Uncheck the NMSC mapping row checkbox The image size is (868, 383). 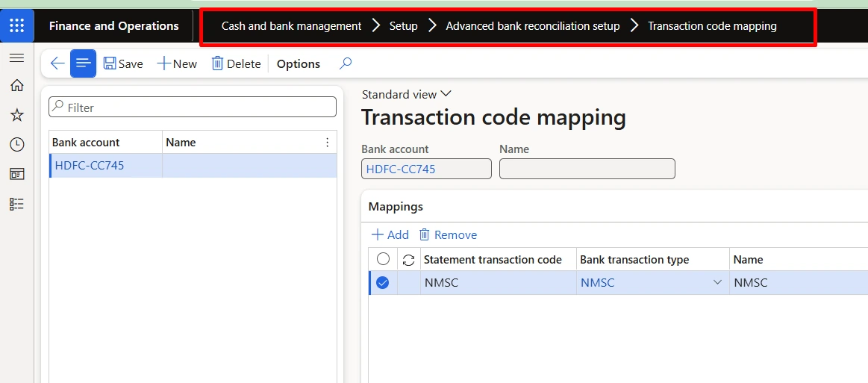pos(383,283)
